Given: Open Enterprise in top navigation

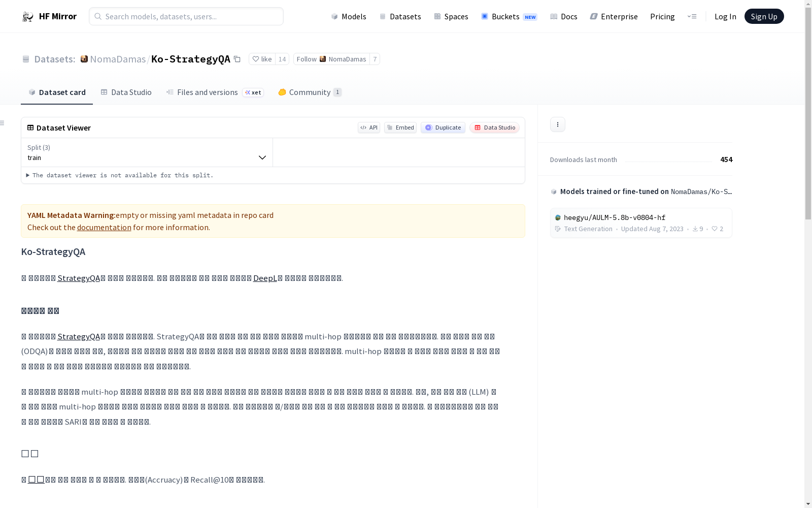Looking at the screenshot, I should 614,16.
